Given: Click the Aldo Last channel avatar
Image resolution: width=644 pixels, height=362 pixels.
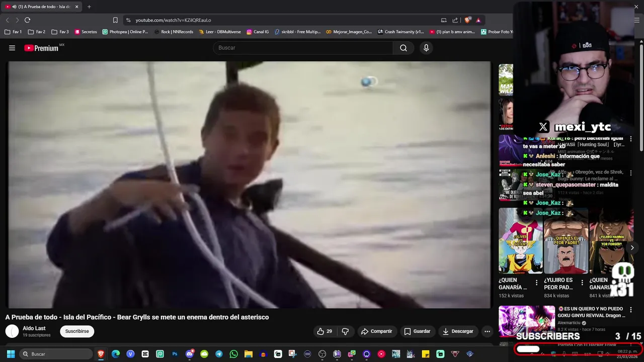Looking at the screenshot, I should 12,331.
